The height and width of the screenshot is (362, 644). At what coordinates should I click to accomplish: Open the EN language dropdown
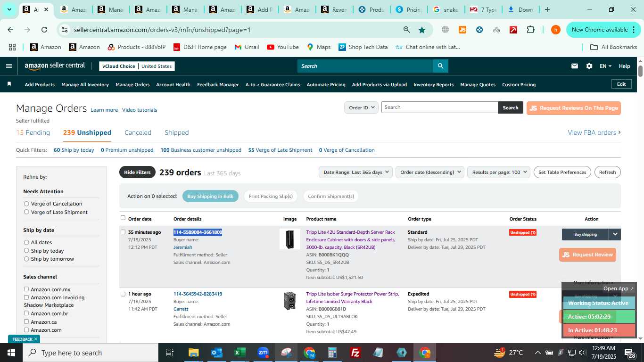tap(605, 66)
